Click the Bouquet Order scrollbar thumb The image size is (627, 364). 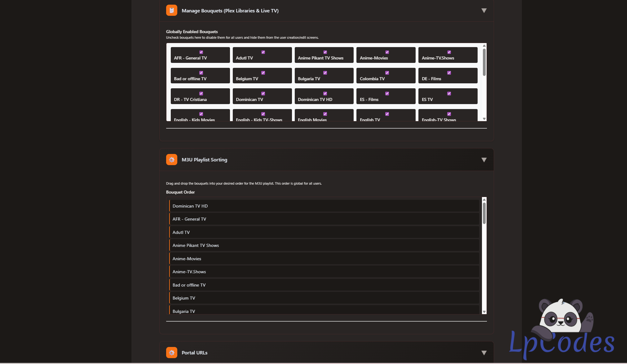[484, 213]
